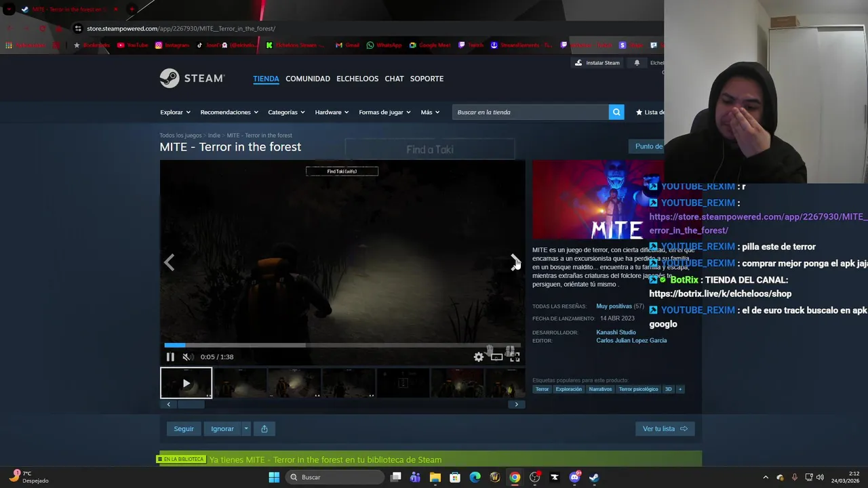This screenshot has width=868, height=488.
Task: Click the Indie breadcrumb link
Action: pos(214,136)
